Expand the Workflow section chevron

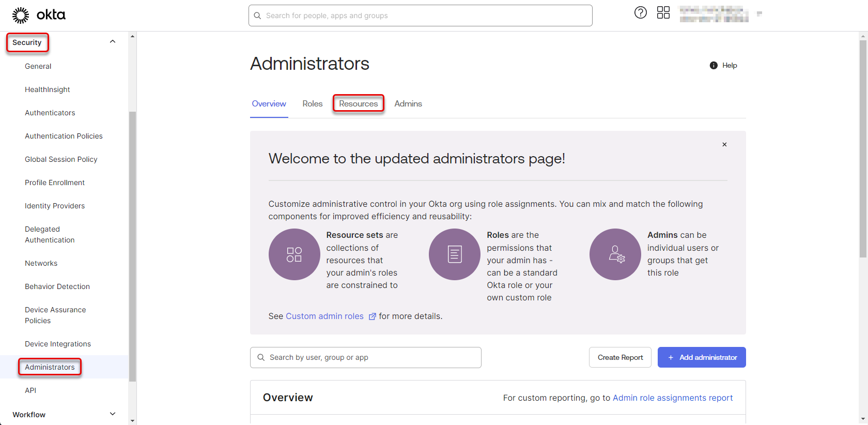(113, 414)
